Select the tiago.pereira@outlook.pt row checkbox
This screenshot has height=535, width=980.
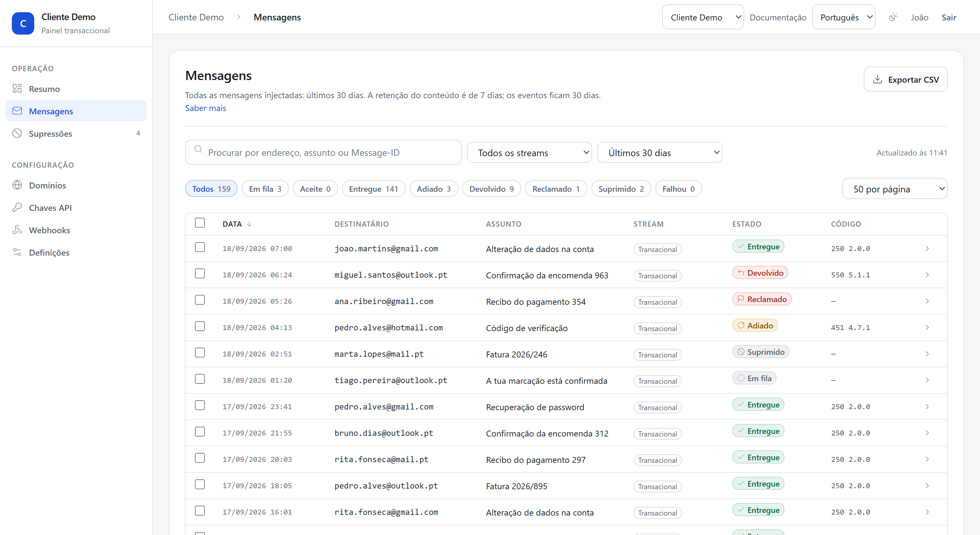tap(200, 379)
